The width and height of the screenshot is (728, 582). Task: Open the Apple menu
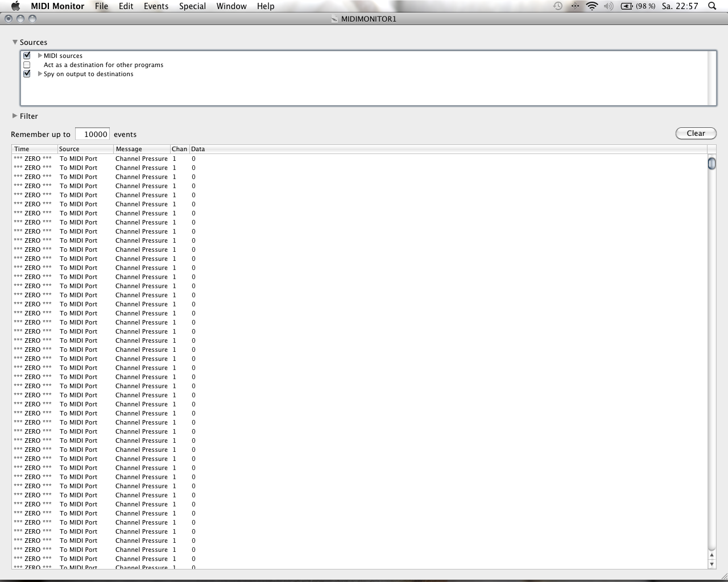pyautogui.click(x=15, y=6)
